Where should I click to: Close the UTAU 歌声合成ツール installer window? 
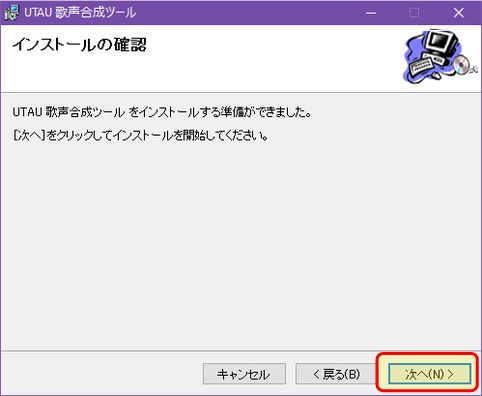click(x=459, y=13)
